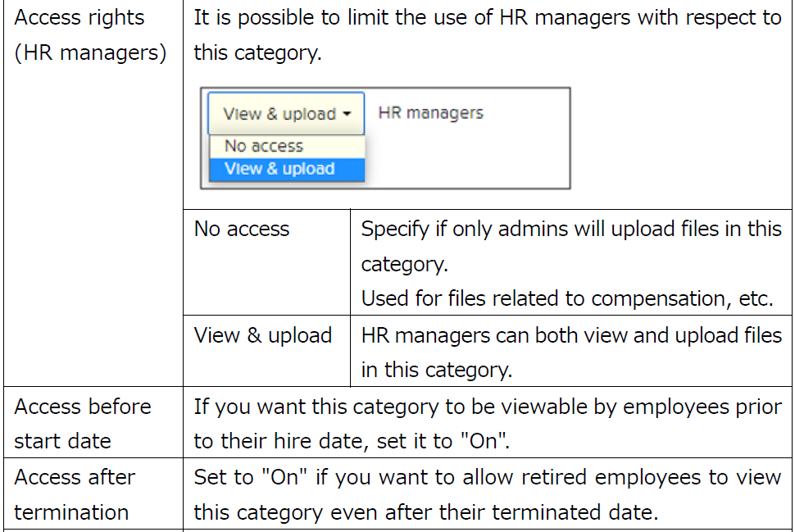Click 'Specify if only admins will upload' text
795x532 pixels.
(x=571, y=229)
